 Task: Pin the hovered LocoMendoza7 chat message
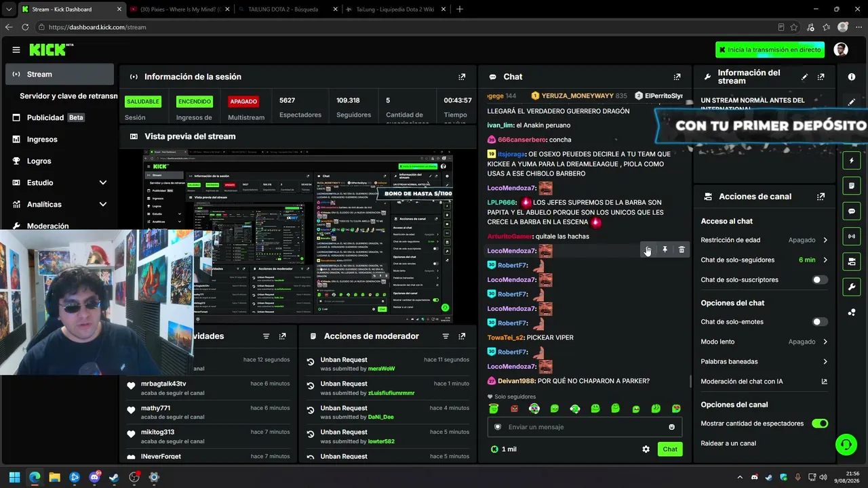(x=665, y=250)
